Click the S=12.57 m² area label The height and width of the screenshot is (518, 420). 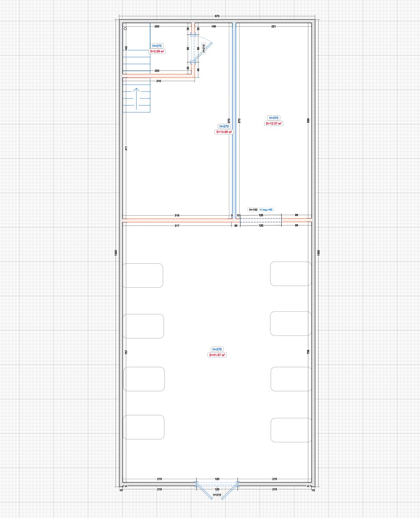pyautogui.click(x=274, y=123)
